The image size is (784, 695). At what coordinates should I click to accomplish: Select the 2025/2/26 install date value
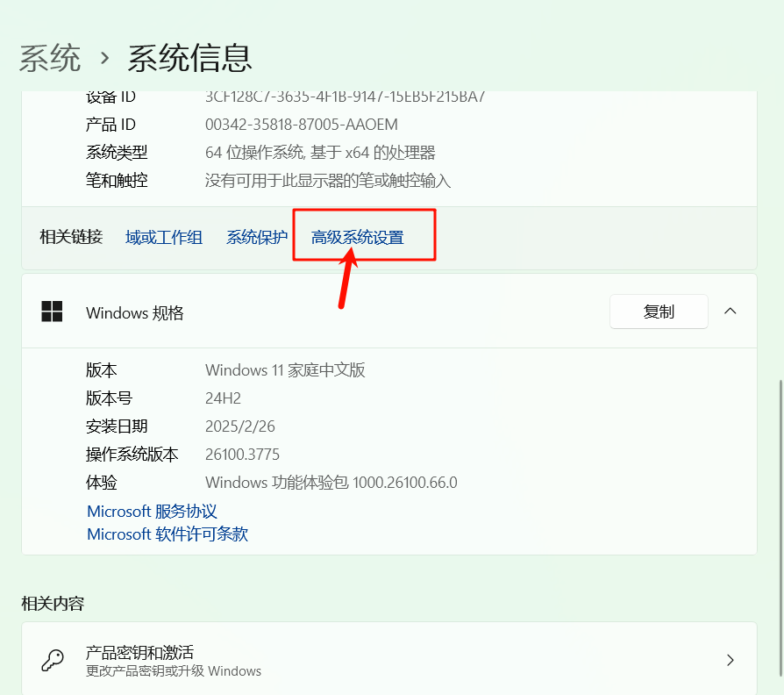click(x=240, y=426)
